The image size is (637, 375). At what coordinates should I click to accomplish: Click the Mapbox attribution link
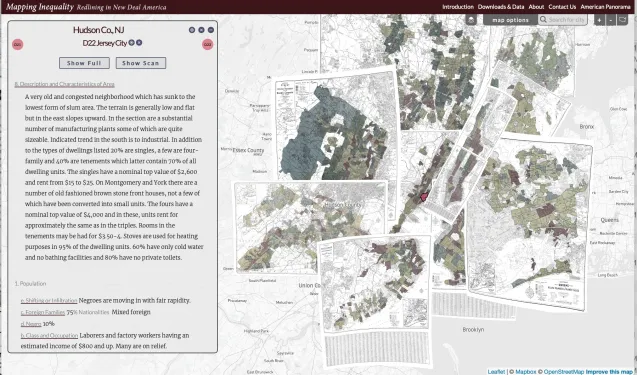(526, 371)
